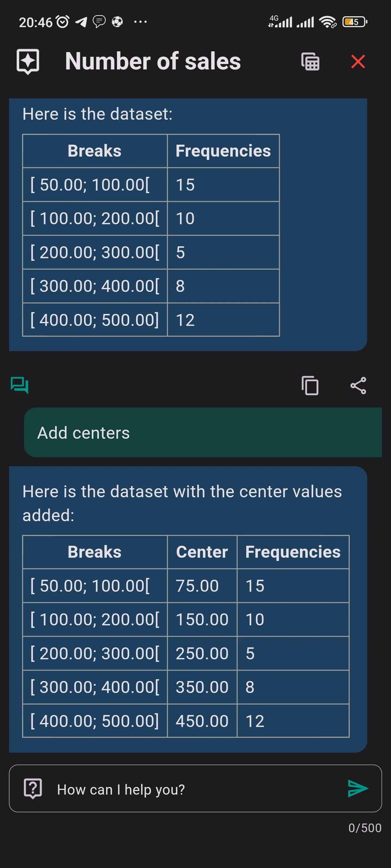Open the calculator table icon

[310, 61]
